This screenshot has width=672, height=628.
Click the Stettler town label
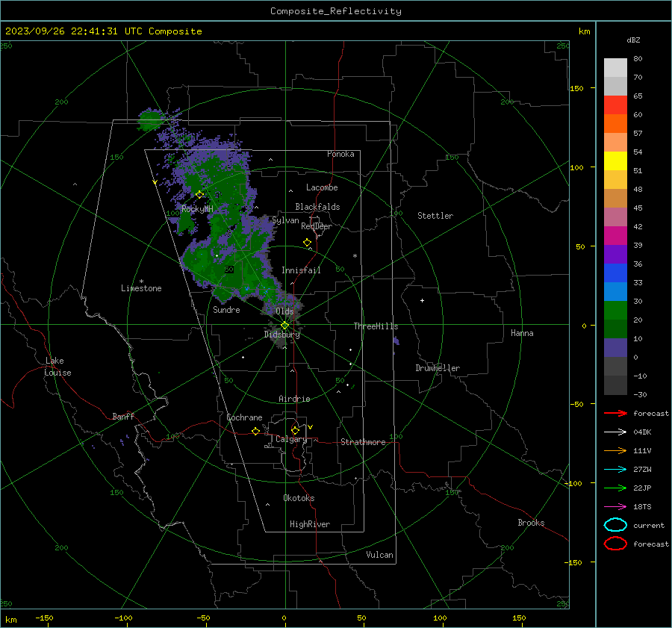(x=435, y=216)
